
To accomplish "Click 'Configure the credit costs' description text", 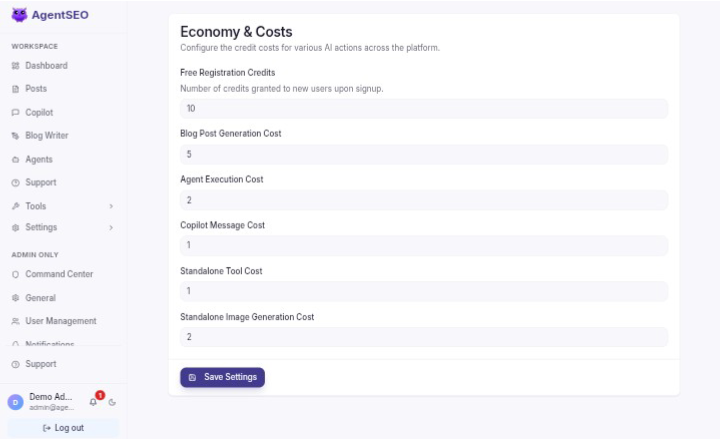I will pyautogui.click(x=310, y=48).
